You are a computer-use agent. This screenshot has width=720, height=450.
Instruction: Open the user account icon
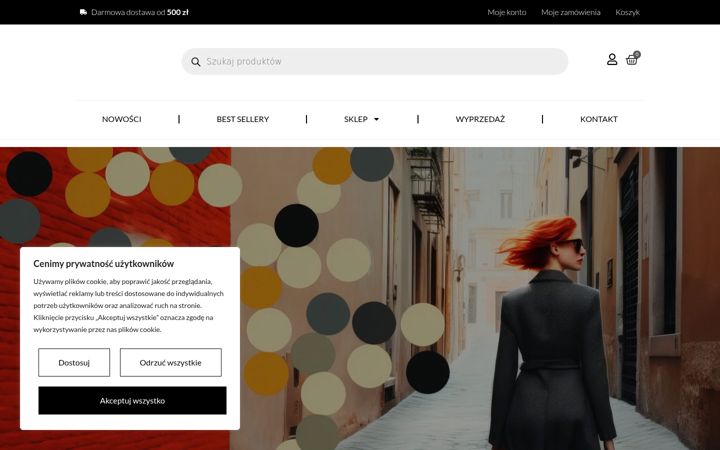tap(612, 59)
